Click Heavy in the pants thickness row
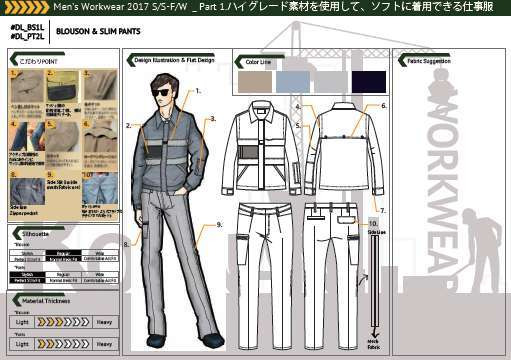The image size is (511, 360). (104, 344)
